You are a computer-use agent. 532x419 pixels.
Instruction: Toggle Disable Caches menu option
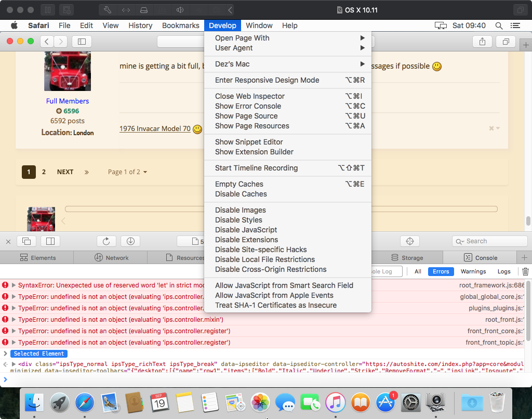point(288,194)
